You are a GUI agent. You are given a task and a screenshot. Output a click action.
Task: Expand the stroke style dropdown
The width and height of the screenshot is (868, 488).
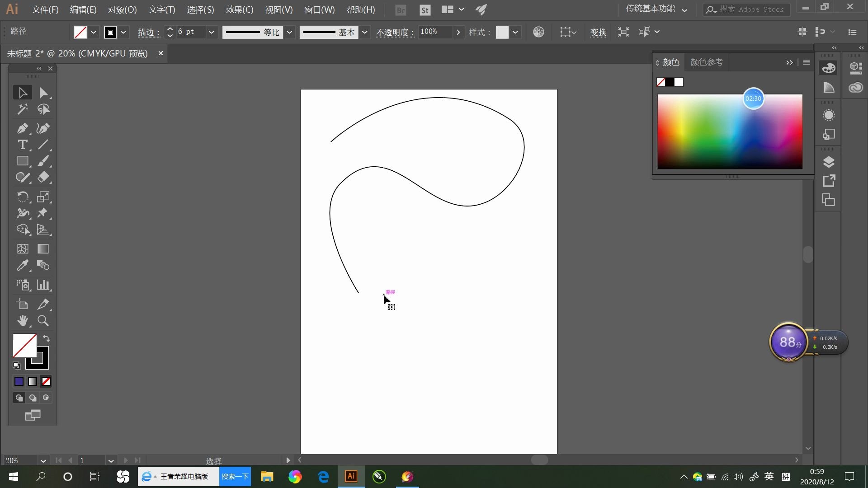pyautogui.click(x=364, y=32)
